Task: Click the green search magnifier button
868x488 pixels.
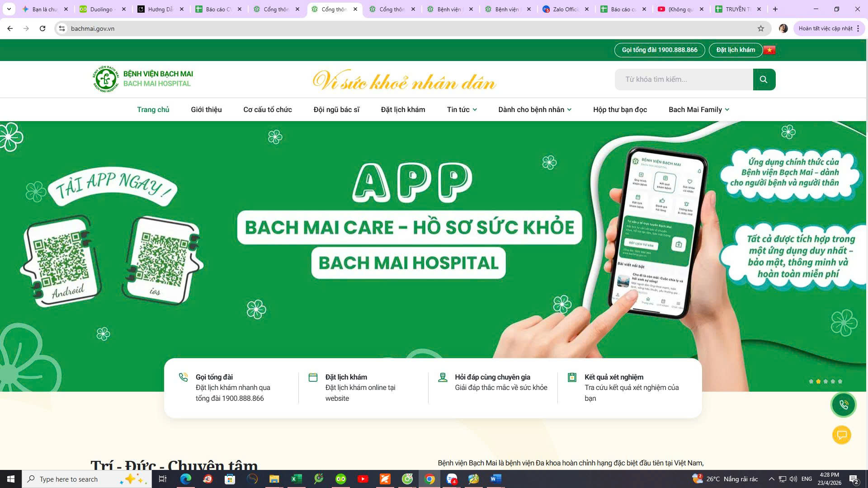Action: click(x=764, y=80)
